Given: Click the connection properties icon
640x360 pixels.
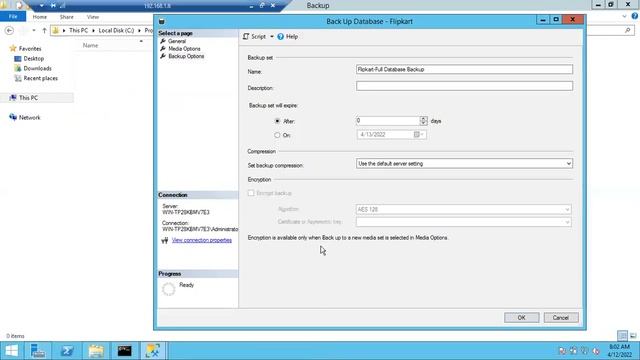Looking at the screenshot, I should pos(164,240).
